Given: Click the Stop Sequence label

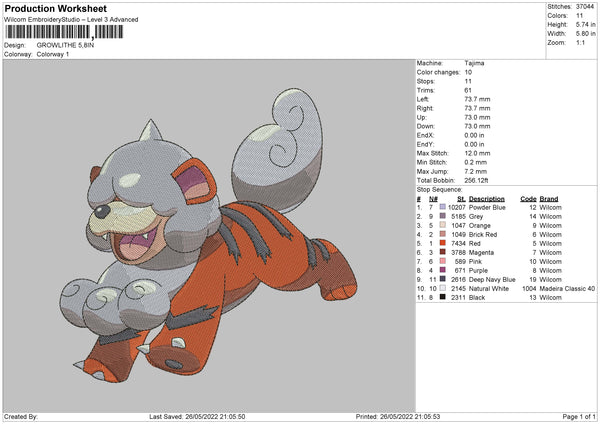Looking at the screenshot, I should (x=439, y=189).
